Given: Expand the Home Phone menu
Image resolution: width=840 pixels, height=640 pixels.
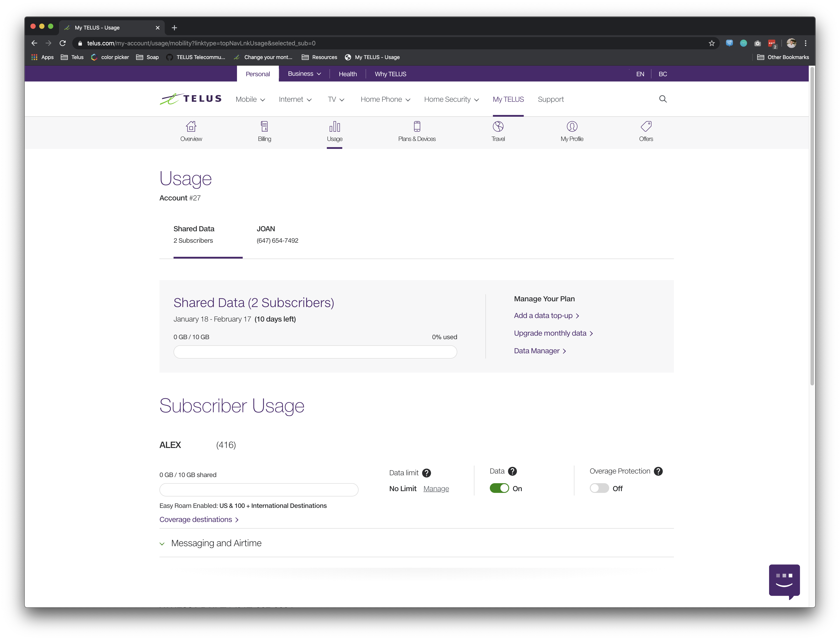Looking at the screenshot, I should point(385,99).
